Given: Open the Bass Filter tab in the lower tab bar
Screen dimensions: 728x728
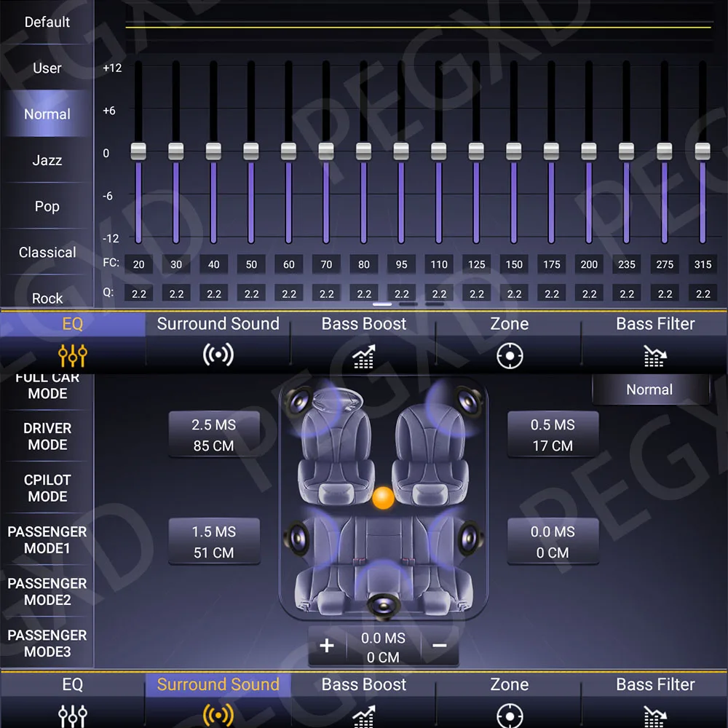Looking at the screenshot, I should (x=655, y=700).
